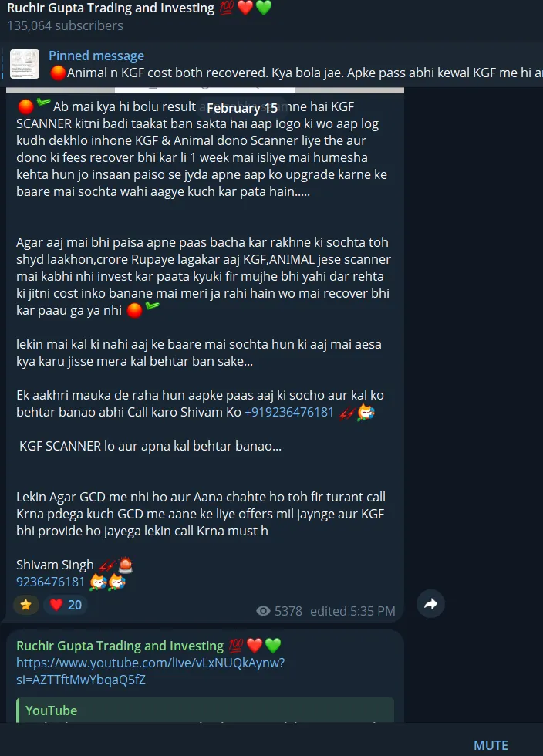Viewport: 543px width, 756px height.
Task: Open the pinned message thumbnail image
Action: point(25,63)
